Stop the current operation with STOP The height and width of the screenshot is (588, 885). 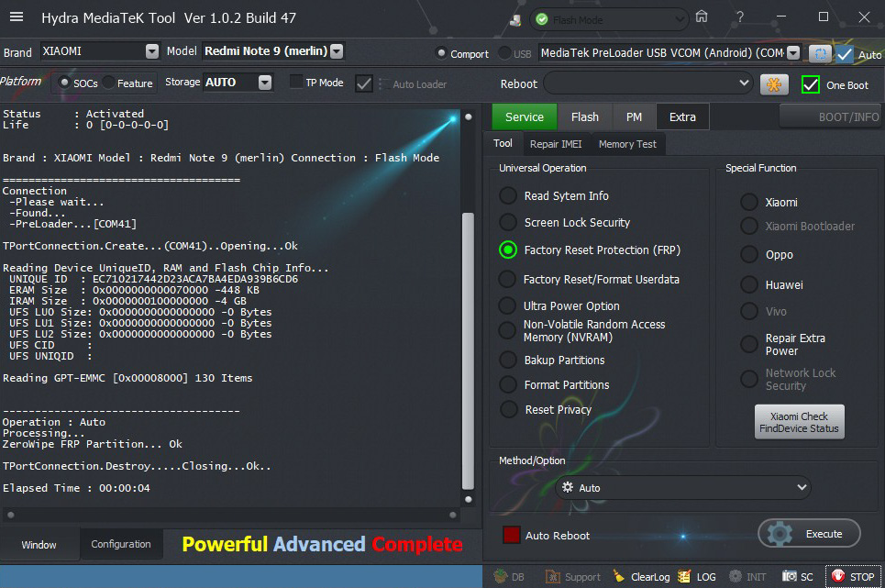853,577
